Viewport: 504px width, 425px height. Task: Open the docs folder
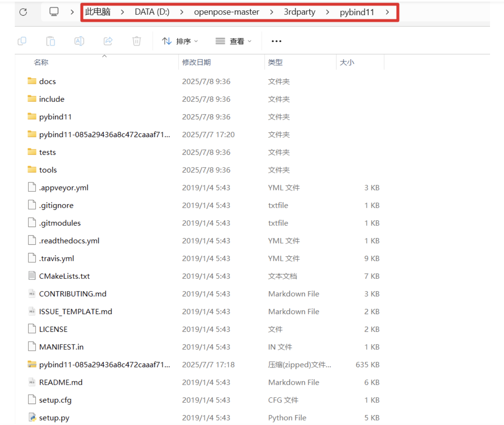(47, 81)
